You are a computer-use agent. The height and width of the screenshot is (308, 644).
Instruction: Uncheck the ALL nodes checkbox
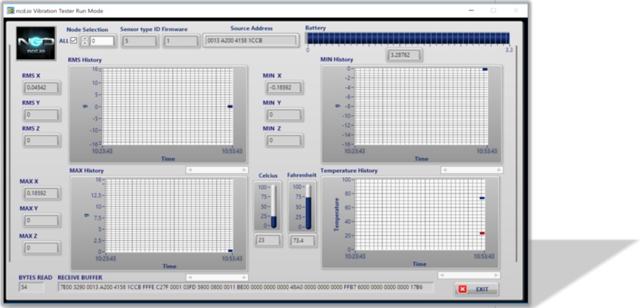pos(74,41)
